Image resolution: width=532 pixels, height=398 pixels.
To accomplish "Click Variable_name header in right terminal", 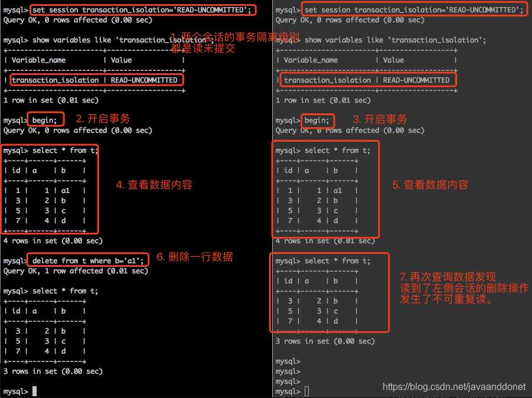I will pos(311,60).
